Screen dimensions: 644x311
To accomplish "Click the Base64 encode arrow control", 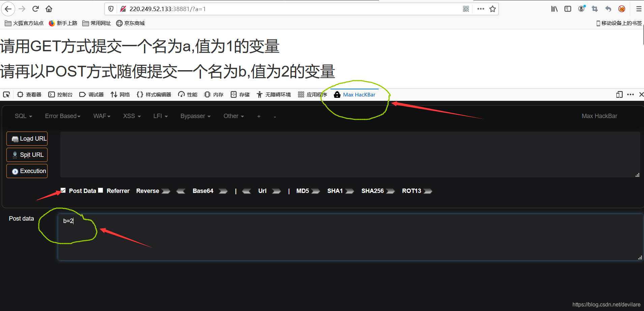I will pyautogui.click(x=223, y=191).
